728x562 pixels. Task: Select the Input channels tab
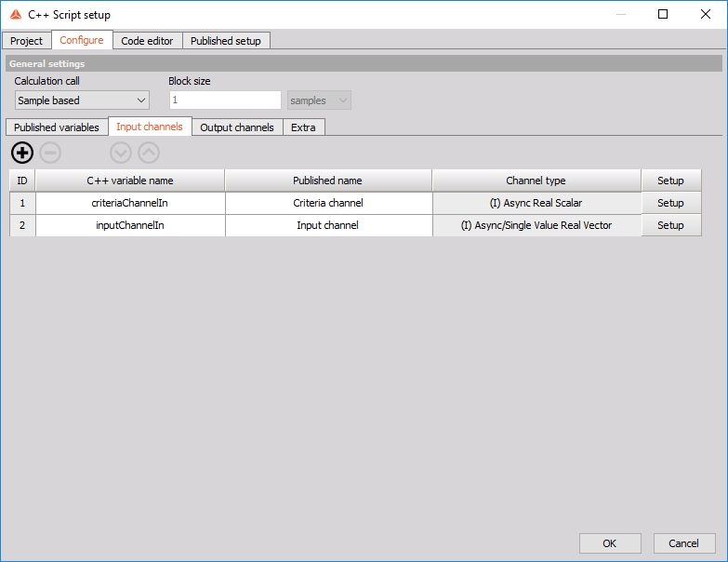tap(150, 127)
